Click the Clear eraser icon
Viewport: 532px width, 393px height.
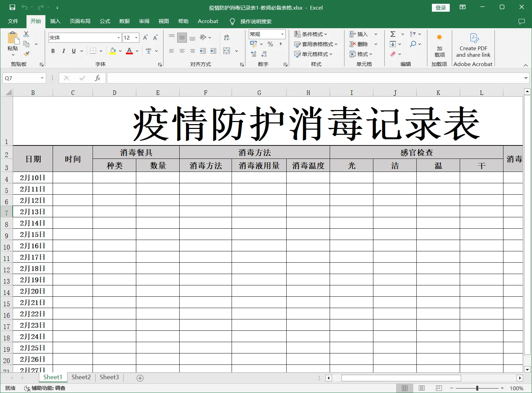[x=393, y=54]
